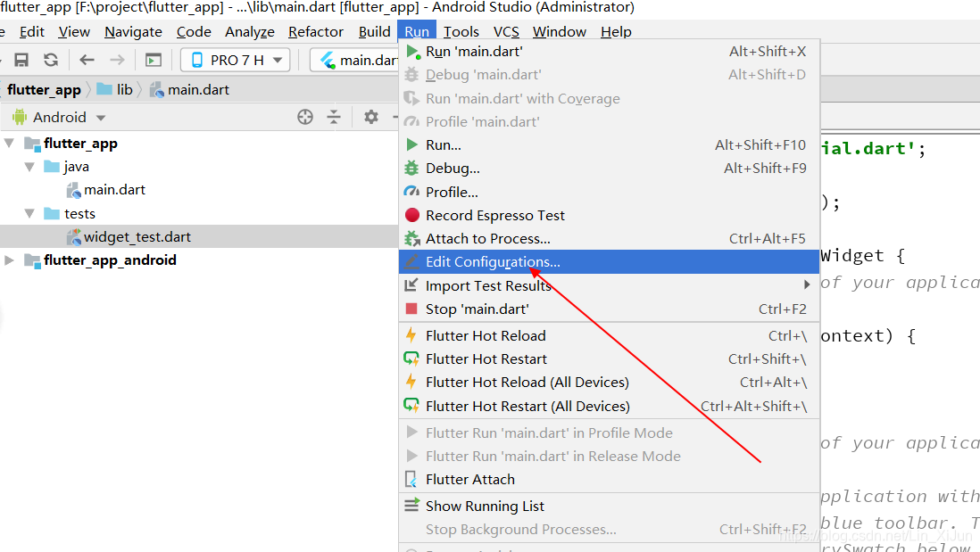Click the Synchronize refresh toolbar icon
Screen dimensions: 980x552
tap(51, 60)
